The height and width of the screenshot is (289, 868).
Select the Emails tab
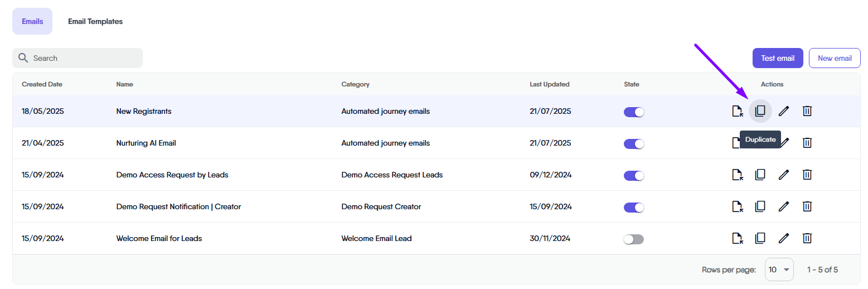[32, 21]
